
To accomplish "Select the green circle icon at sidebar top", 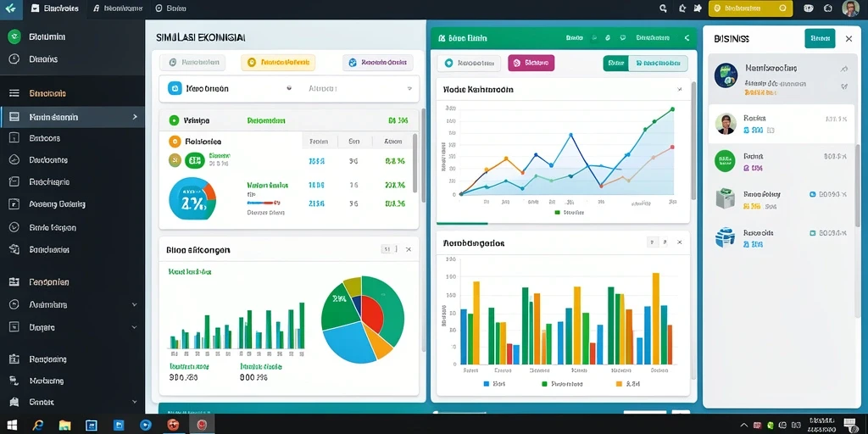I will pyautogui.click(x=14, y=36).
